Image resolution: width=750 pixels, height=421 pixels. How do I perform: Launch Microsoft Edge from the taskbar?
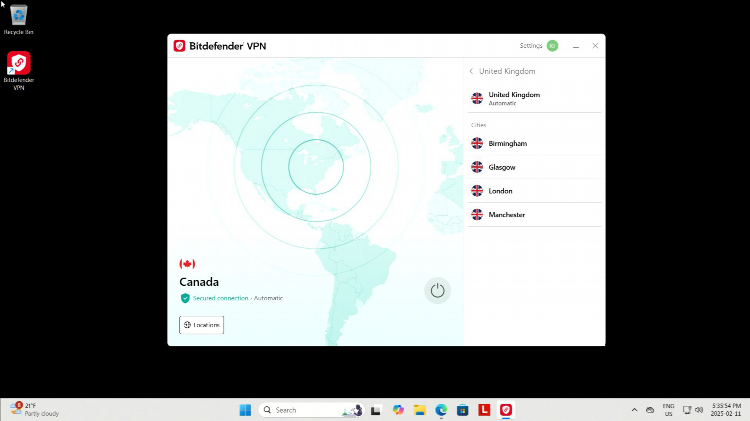pyautogui.click(x=441, y=410)
